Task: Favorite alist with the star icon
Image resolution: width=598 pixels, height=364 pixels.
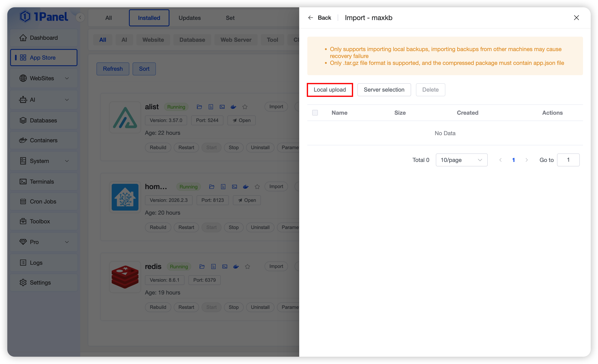Action: pyautogui.click(x=245, y=107)
